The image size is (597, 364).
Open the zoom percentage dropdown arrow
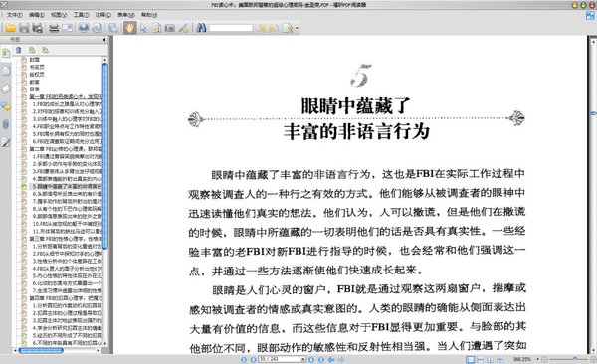[x=537, y=359]
